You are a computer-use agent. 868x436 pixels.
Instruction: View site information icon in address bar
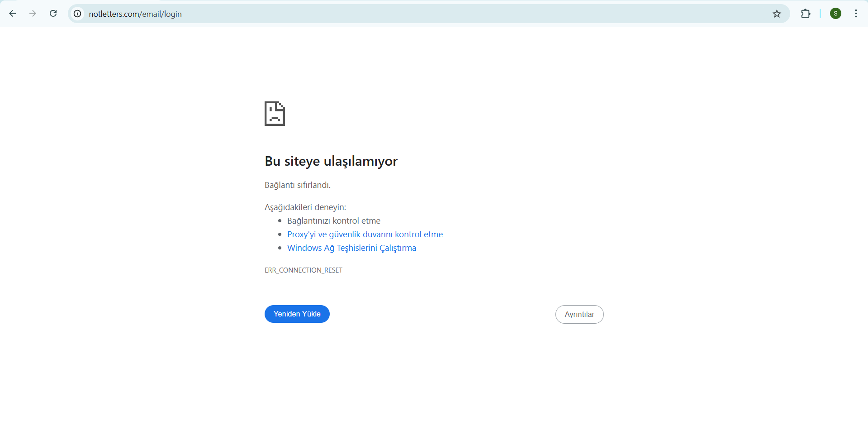pyautogui.click(x=77, y=14)
